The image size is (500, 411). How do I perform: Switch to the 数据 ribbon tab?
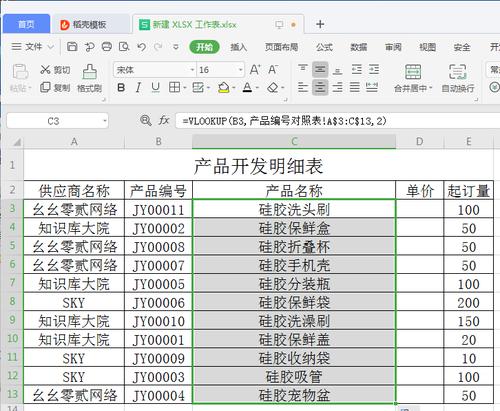click(x=359, y=47)
